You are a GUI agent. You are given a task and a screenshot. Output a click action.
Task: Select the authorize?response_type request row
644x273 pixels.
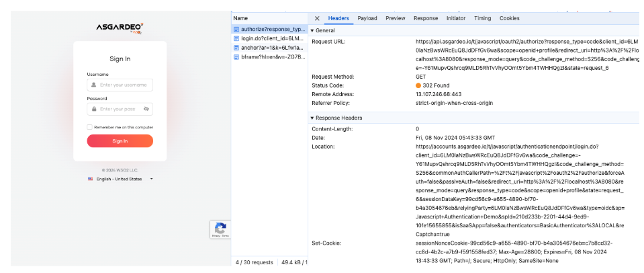tap(270, 30)
